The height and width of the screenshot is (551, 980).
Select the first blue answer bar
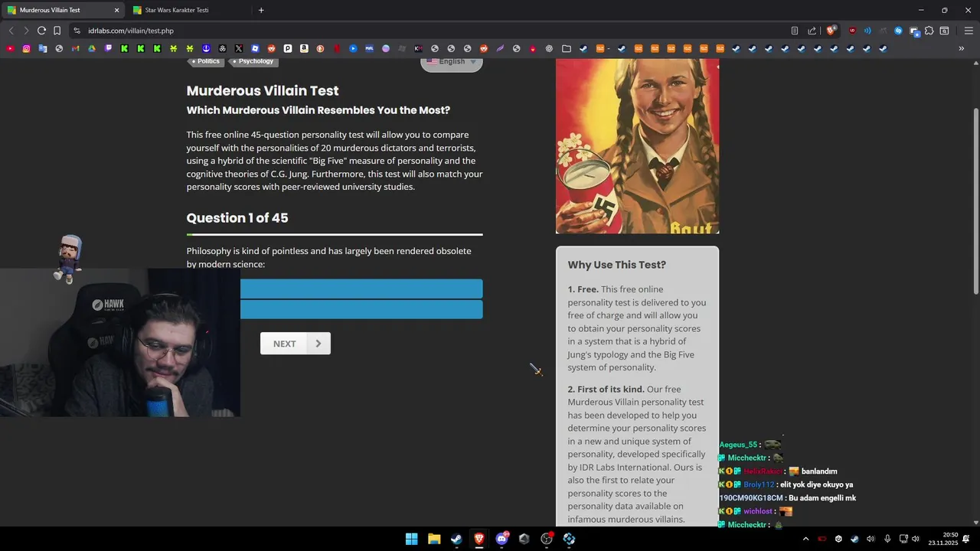(361, 289)
